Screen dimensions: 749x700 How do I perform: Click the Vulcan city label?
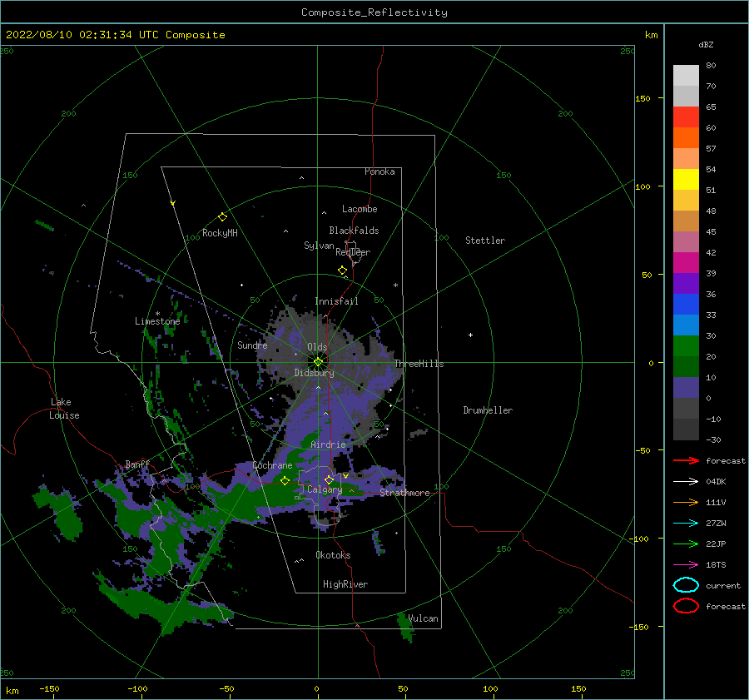coord(424,618)
